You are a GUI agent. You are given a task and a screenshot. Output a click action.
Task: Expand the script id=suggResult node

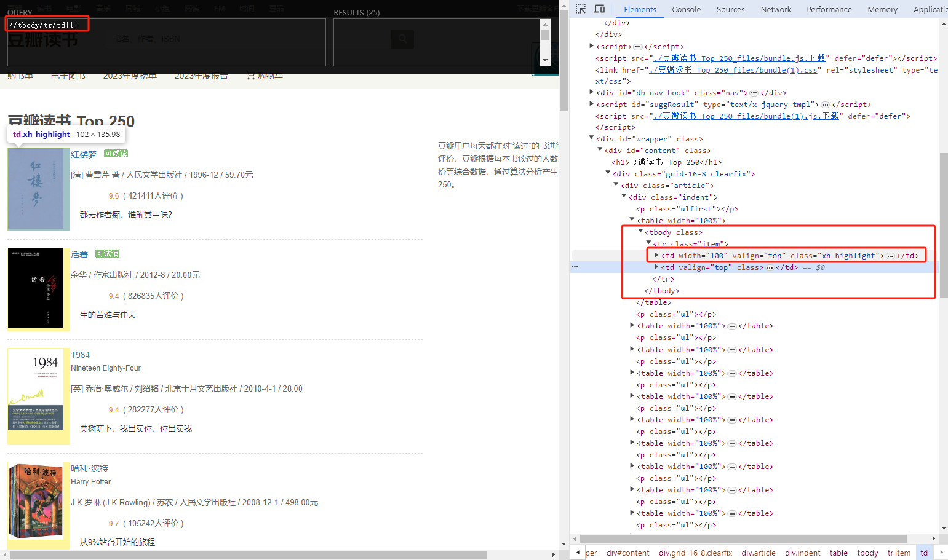click(x=591, y=104)
